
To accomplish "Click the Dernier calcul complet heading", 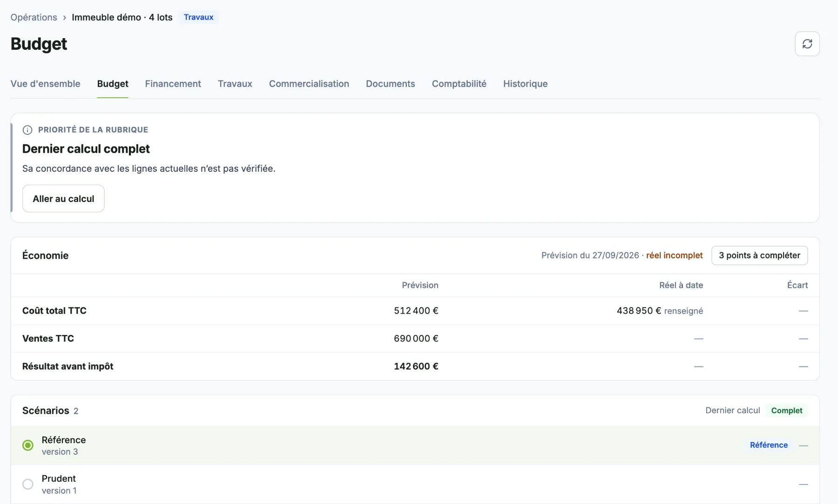I will [x=86, y=149].
